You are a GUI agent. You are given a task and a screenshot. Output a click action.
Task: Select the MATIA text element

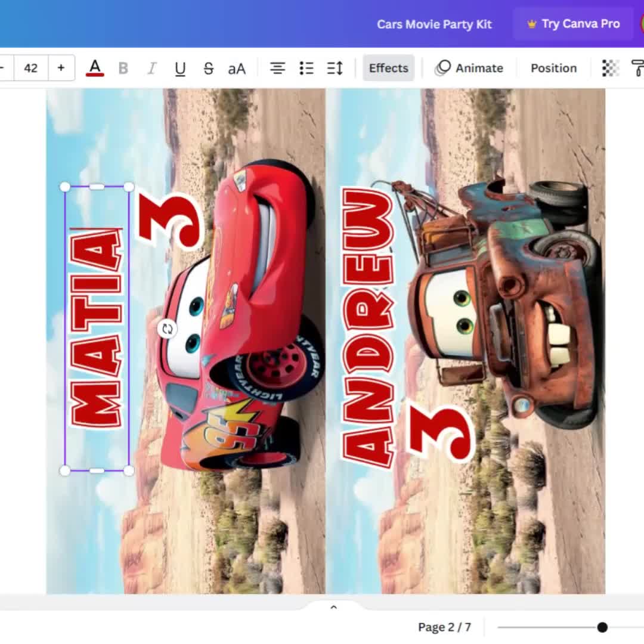pyautogui.click(x=97, y=327)
